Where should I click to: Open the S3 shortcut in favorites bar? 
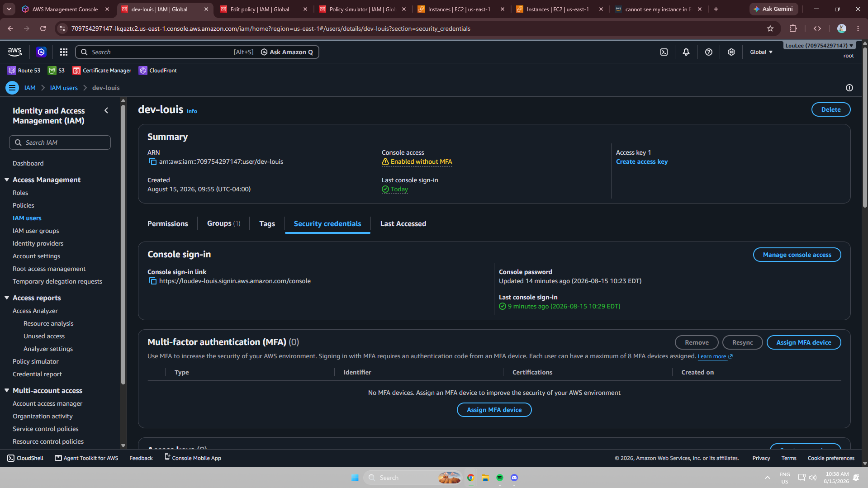[x=57, y=71]
